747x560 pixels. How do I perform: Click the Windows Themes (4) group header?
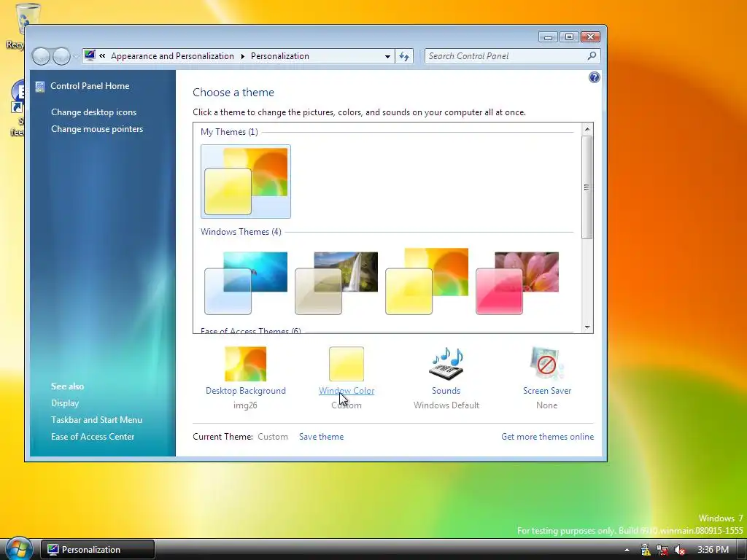click(241, 232)
